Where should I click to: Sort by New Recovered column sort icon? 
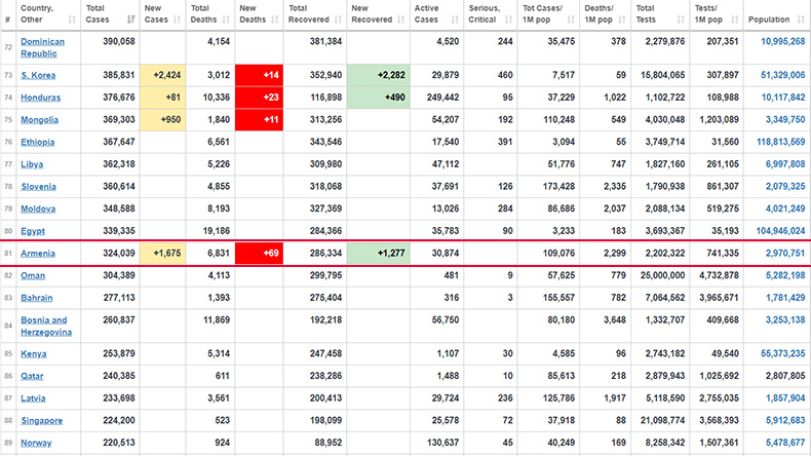(x=401, y=20)
